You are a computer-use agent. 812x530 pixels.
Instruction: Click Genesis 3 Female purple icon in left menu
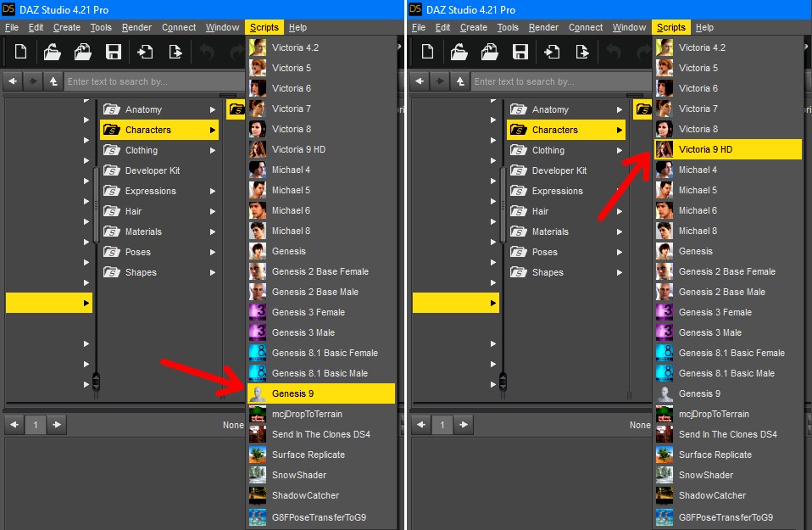[x=258, y=312]
